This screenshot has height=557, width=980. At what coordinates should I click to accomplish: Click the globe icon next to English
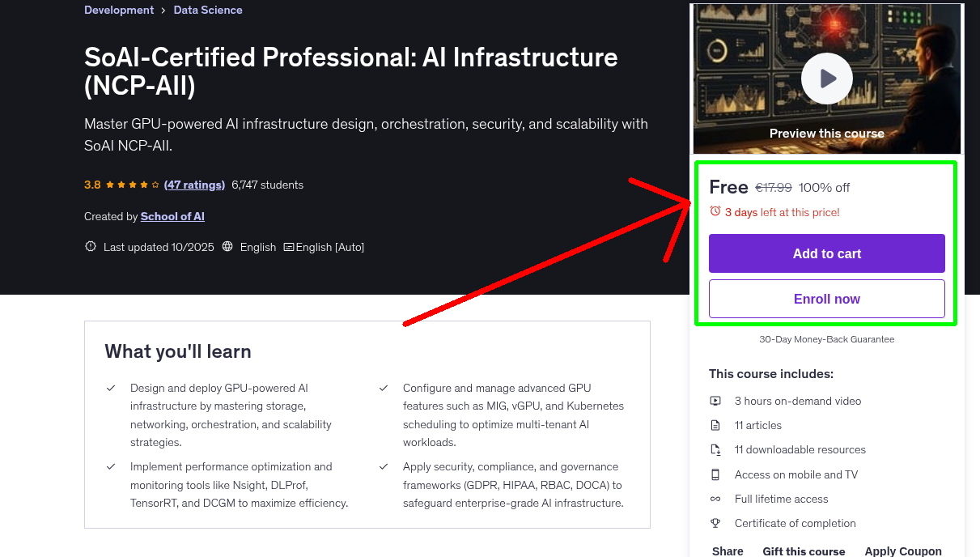coord(230,247)
